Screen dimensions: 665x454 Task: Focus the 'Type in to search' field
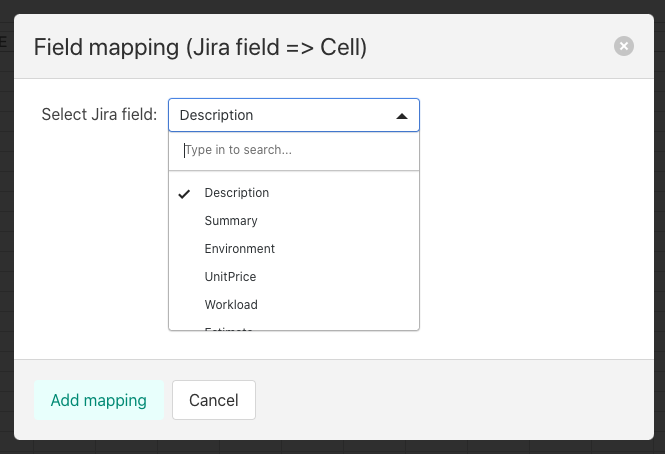[x=294, y=150]
